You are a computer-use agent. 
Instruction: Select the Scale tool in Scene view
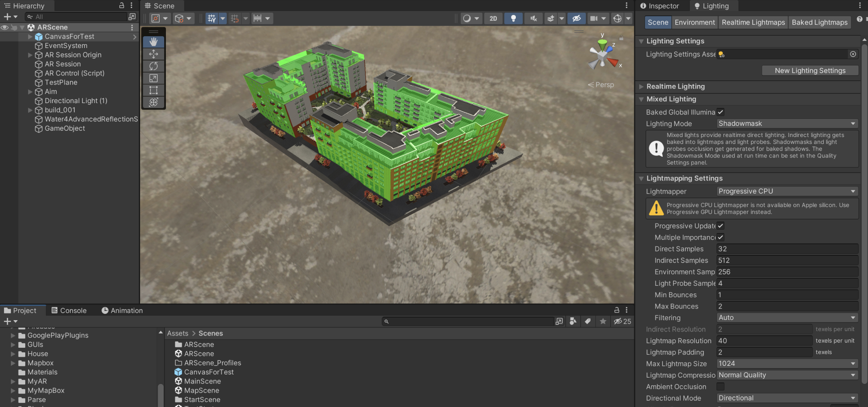point(154,78)
